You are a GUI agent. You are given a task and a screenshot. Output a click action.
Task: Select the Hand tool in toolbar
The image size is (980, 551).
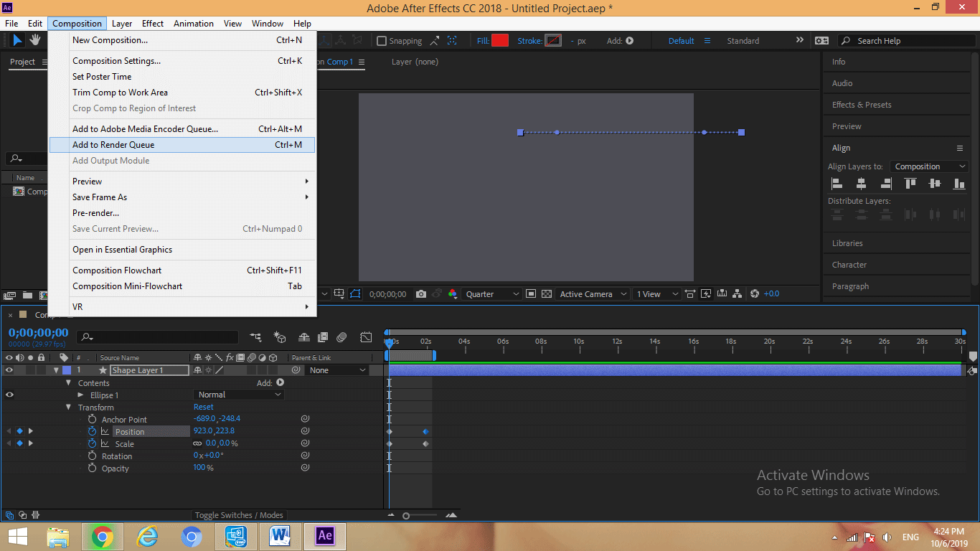[x=34, y=41]
